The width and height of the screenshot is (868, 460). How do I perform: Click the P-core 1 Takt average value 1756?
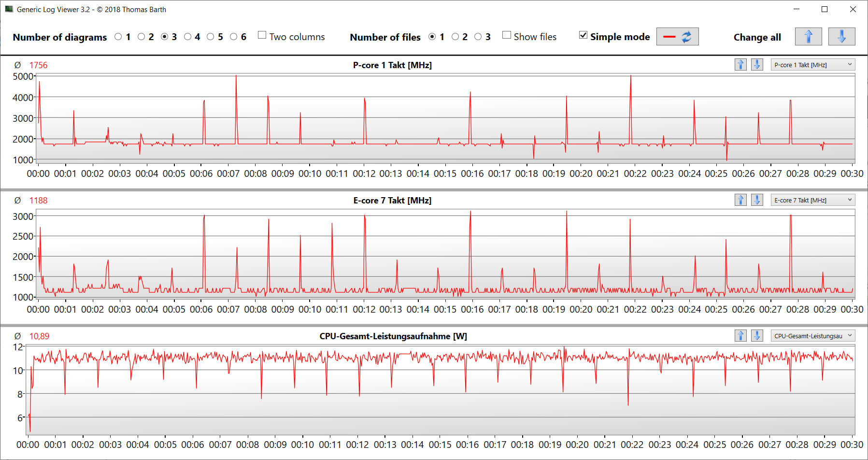point(38,65)
